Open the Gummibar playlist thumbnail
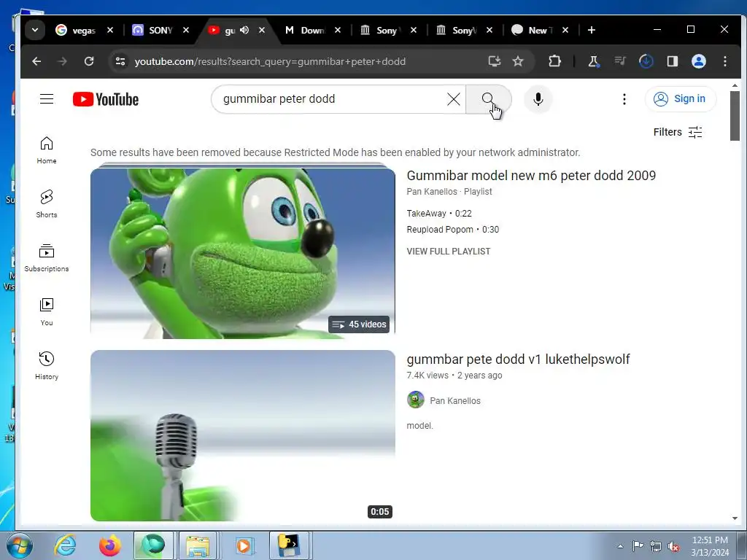 coord(243,252)
